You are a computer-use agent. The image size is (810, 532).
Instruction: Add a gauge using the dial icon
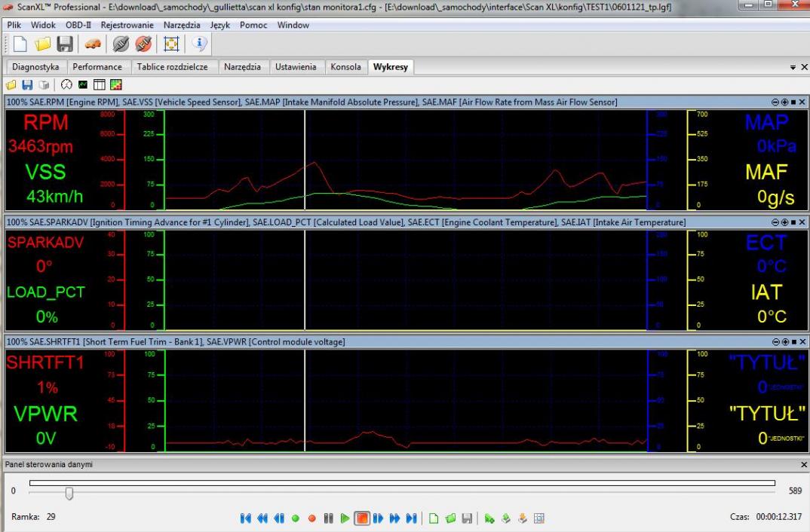[x=66, y=84]
